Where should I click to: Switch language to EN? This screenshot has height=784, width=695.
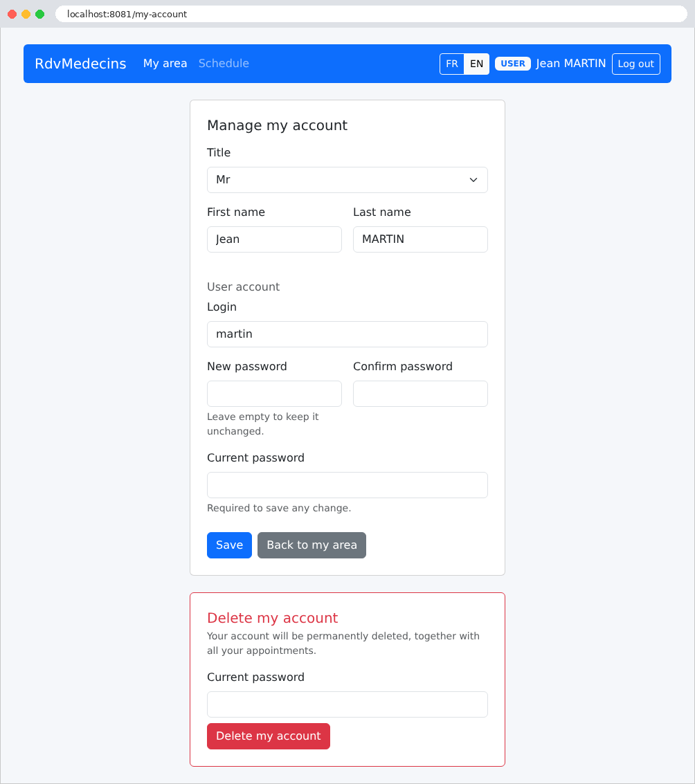point(476,64)
